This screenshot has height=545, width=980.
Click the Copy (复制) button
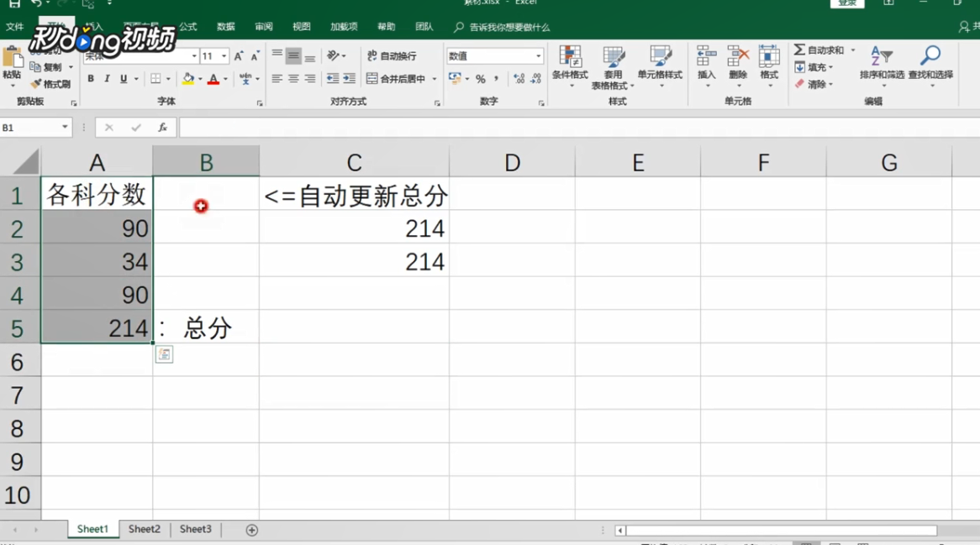(x=46, y=67)
